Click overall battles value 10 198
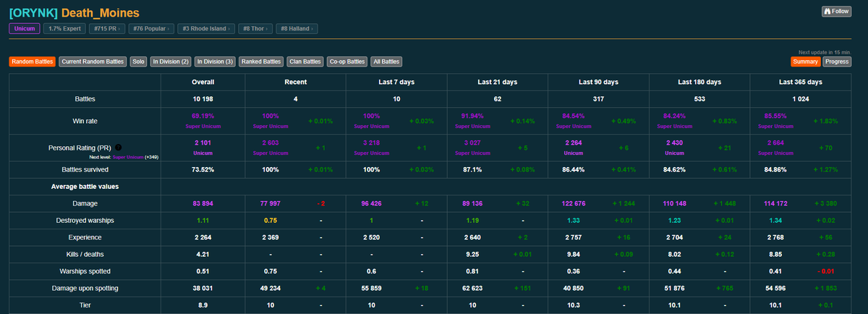Viewport: 868px width, 314px height. point(203,98)
